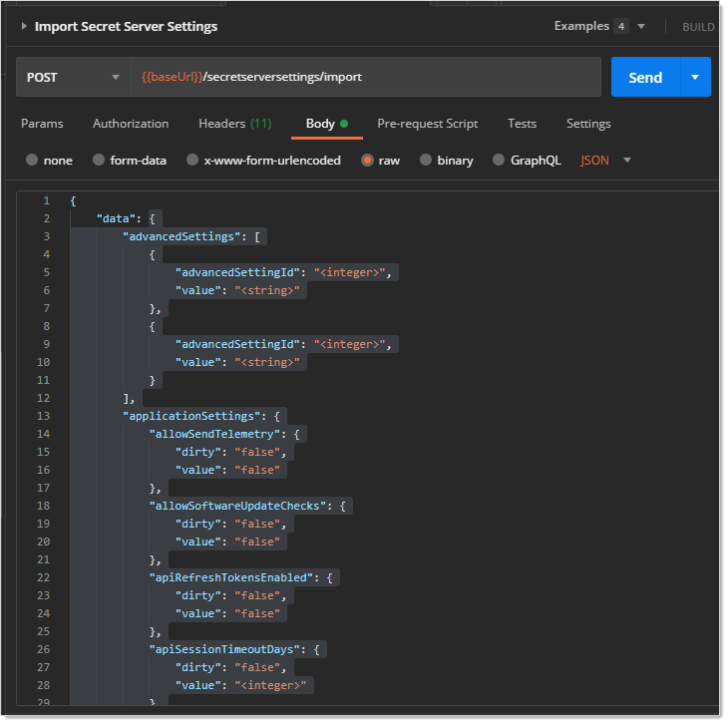The height and width of the screenshot is (724, 728).
Task: Choose the binary body type radio
Action: point(426,160)
